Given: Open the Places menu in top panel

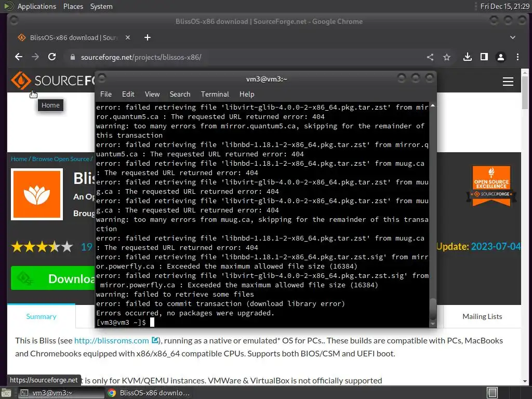Looking at the screenshot, I should coord(73,6).
